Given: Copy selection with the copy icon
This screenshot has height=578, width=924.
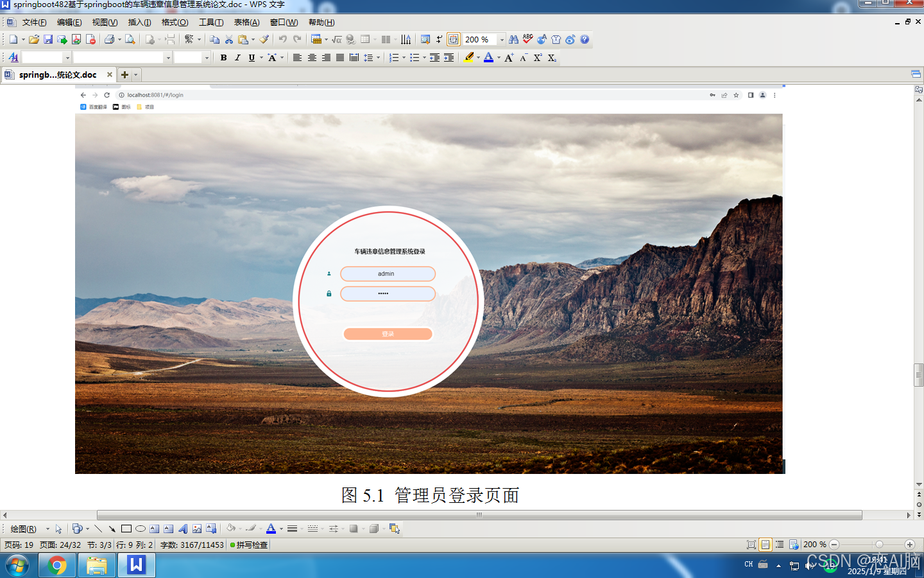Looking at the screenshot, I should [215, 39].
